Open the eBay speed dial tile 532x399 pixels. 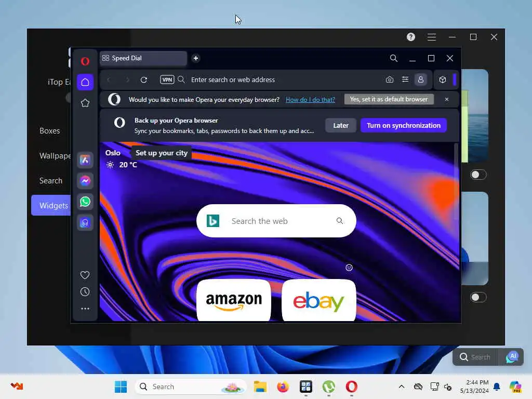click(x=319, y=300)
